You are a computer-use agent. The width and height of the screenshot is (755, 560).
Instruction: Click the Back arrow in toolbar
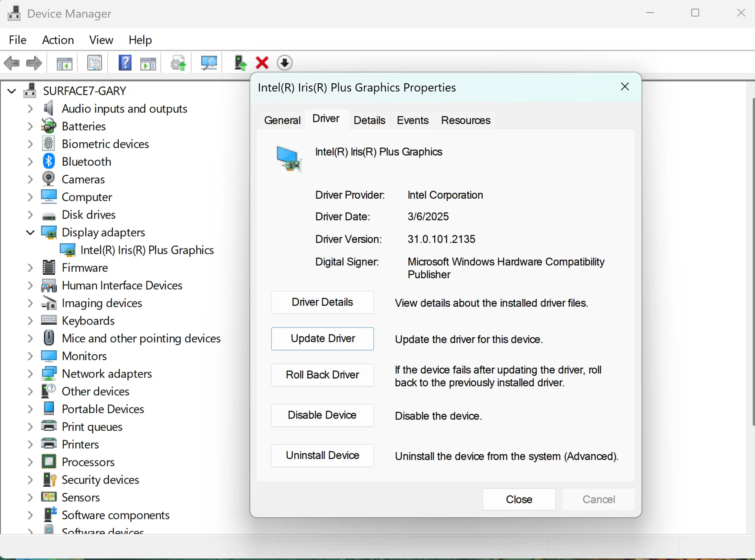point(12,63)
